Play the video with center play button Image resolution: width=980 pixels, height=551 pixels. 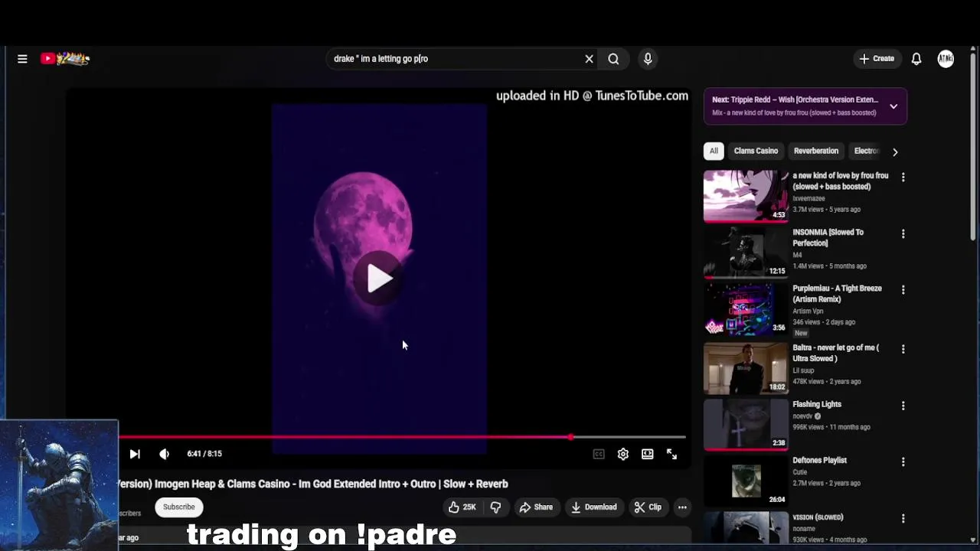(x=379, y=279)
